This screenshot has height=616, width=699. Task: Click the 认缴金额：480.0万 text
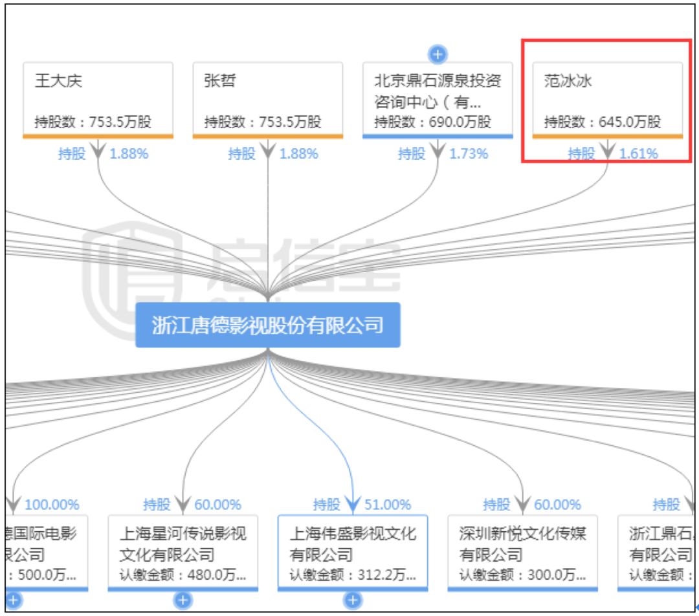(183, 575)
